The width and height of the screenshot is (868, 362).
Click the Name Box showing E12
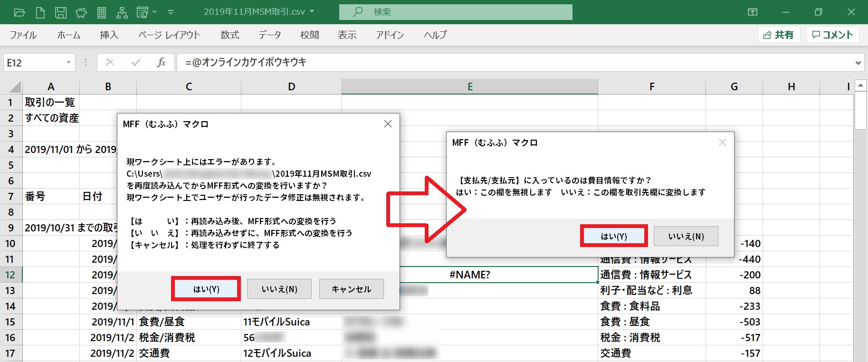[x=33, y=63]
